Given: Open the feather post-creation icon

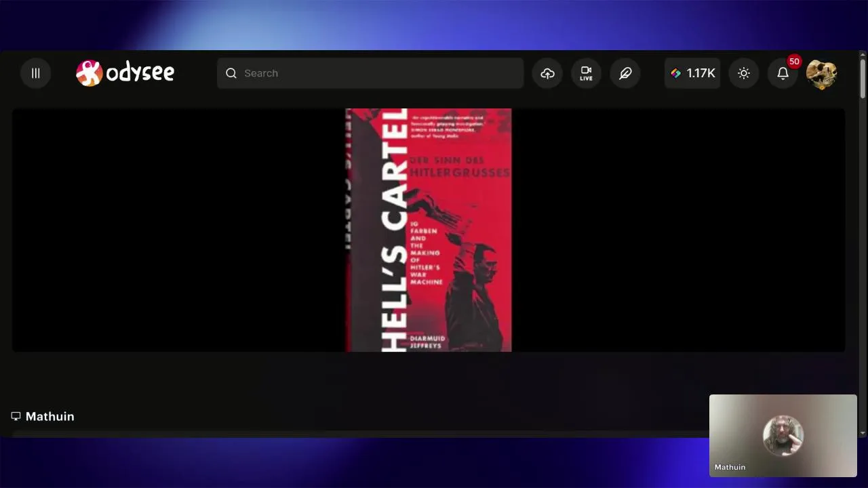Looking at the screenshot, I should [x=625, y=73].
